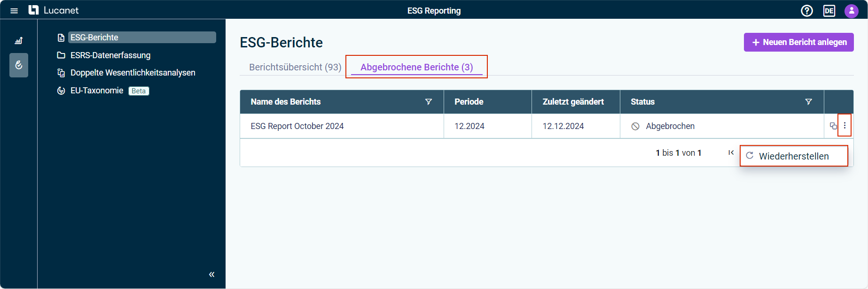
Task: Filter by Name des Berichts column
Action: click(x=429, y=102)
